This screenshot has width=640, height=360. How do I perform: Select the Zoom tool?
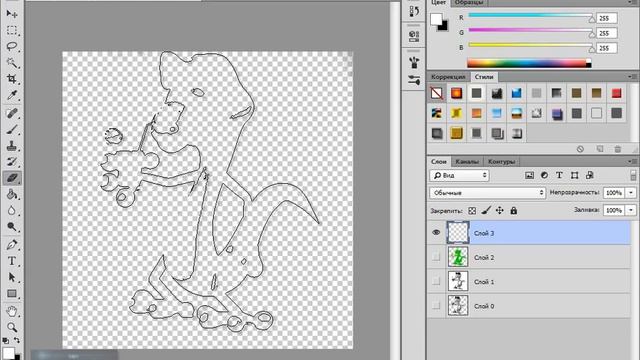11,327
